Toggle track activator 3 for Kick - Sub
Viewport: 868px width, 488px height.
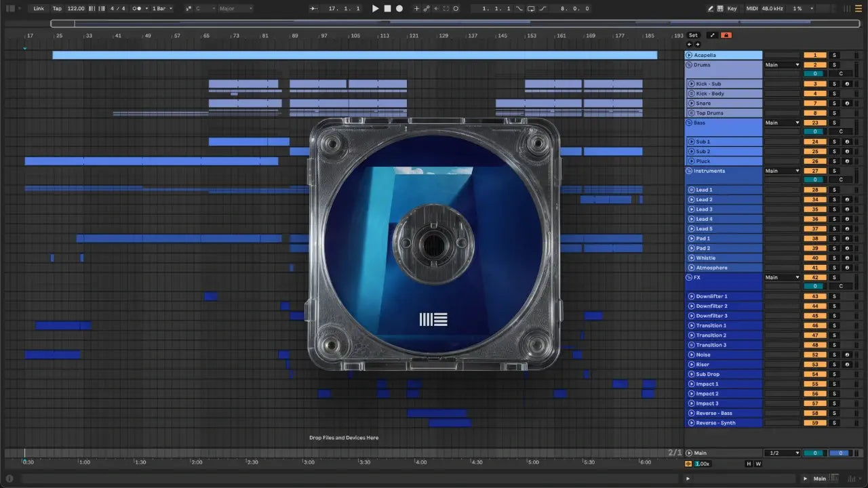(x=814, y=84)
